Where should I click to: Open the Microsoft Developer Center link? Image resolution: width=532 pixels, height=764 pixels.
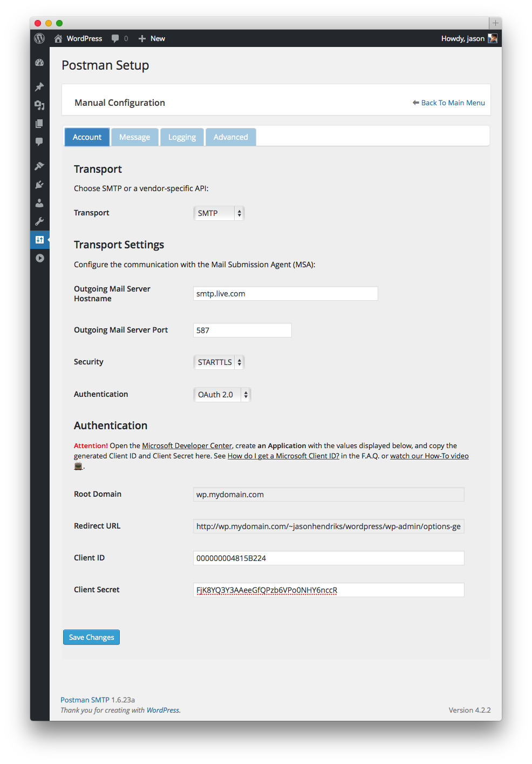[187, 445]
